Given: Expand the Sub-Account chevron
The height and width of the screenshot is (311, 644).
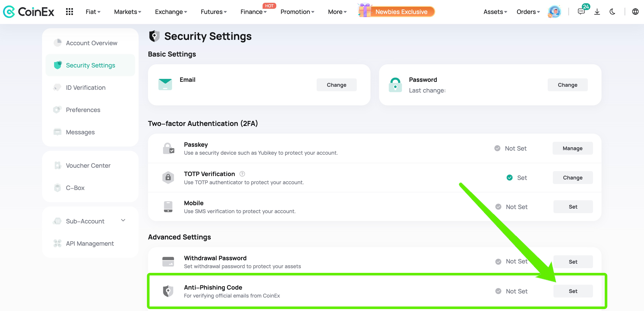Looking at the screenshot, I should (x=123, y=220).
